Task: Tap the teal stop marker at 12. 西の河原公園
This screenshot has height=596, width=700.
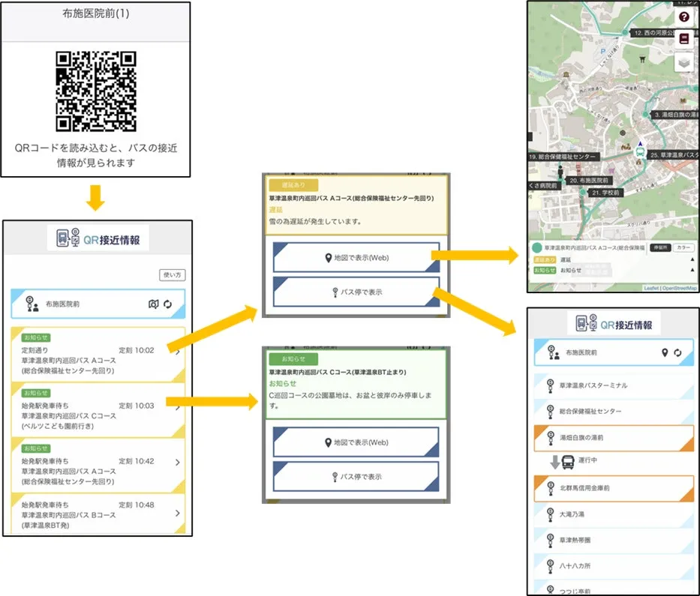Action: pyautogui.click(x=625, y=32)
